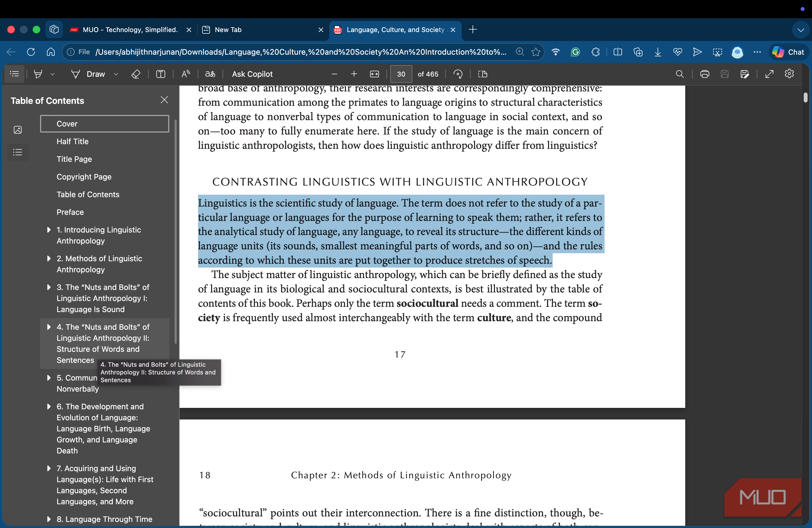
Task: Select the outline list view in sidebar
Action: click(x=18, y=152)
